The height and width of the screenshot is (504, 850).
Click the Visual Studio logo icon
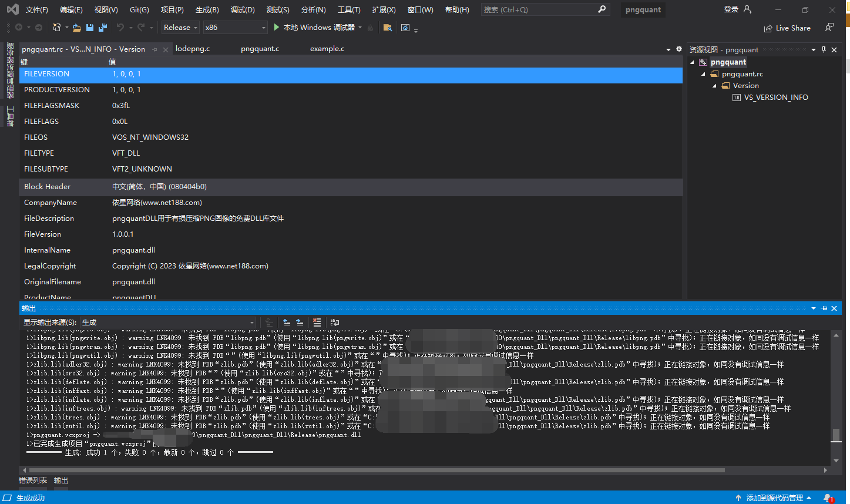pyautogui.click(x=12, y=9)
